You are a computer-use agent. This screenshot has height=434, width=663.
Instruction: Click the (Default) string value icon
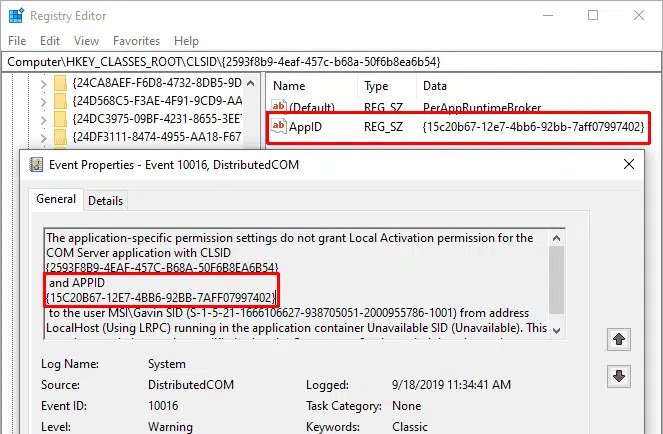[x=280, y=107]
